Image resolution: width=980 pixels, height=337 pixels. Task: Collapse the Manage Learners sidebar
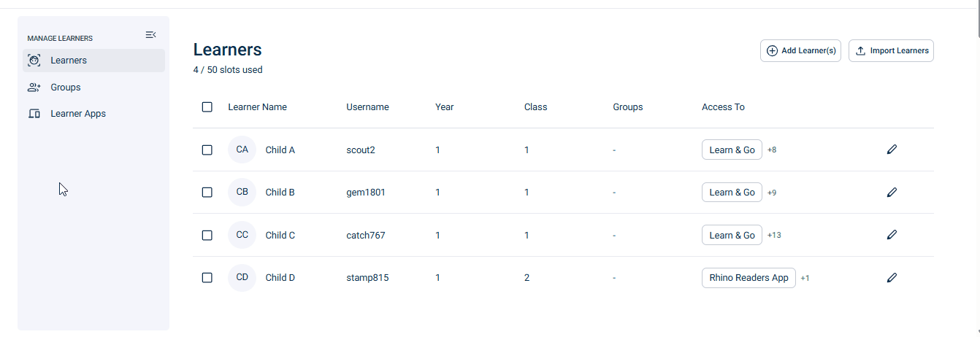pyautogui.click(x=150, y=35)
